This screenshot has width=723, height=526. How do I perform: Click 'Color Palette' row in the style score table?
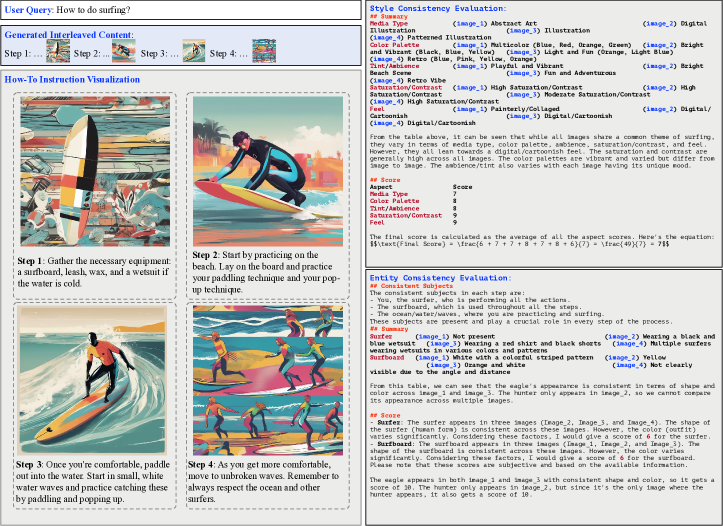pos(413,201)
